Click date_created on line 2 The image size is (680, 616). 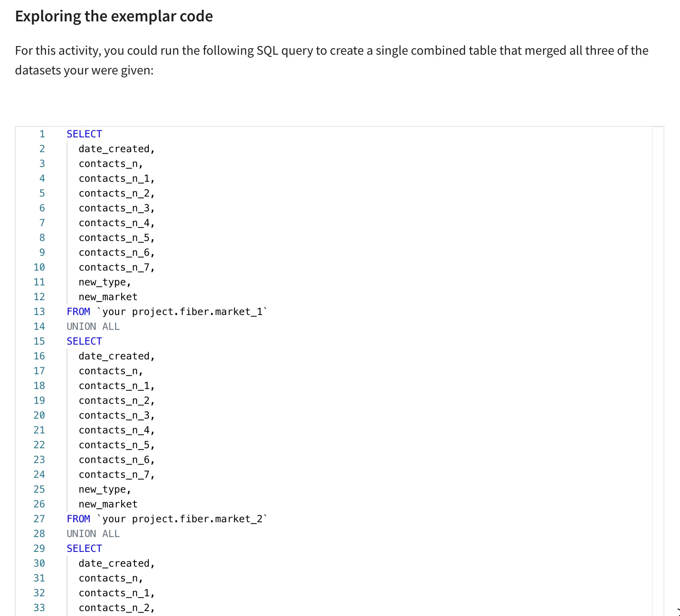click(x=114, y=149)
